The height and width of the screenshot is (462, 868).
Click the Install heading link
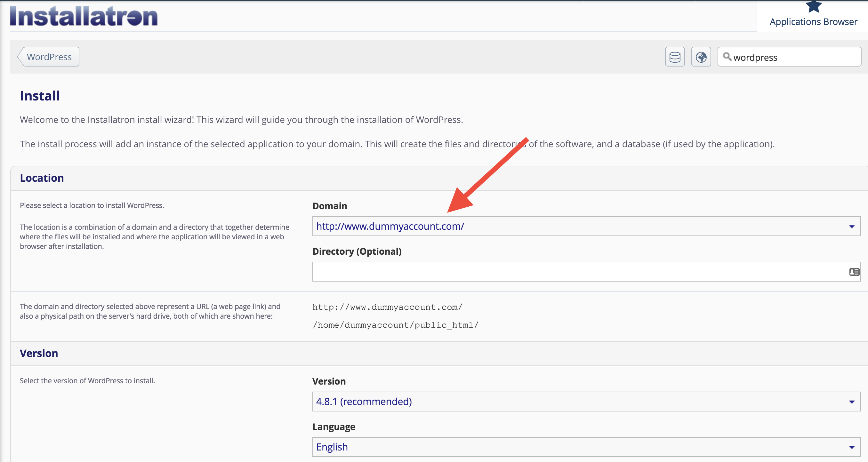pyautogui.click(x=39, y=95)
